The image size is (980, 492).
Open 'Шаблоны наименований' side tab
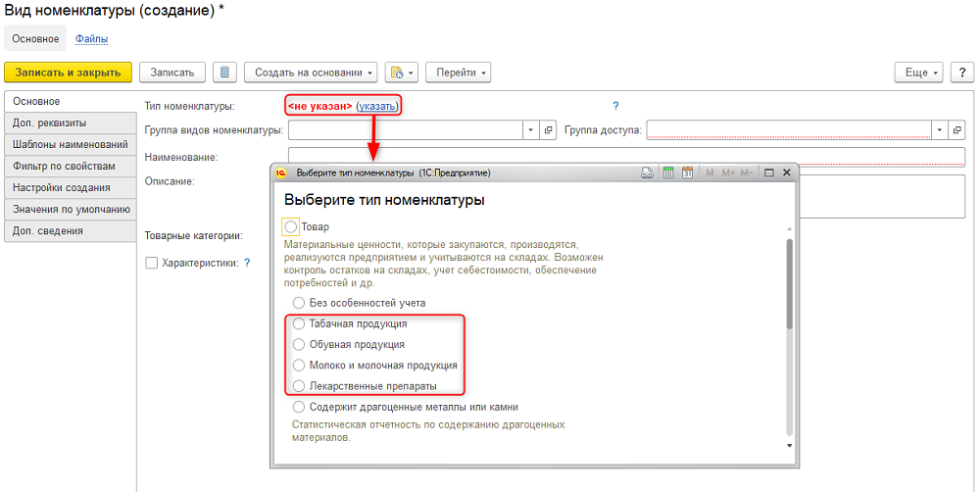[70, 144]
